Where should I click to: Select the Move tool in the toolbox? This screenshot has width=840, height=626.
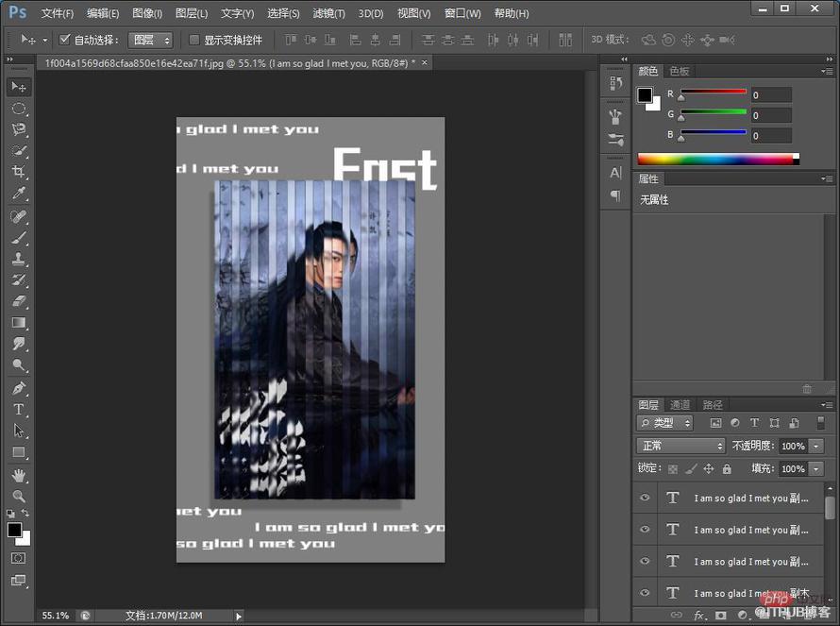click(19, 87)
